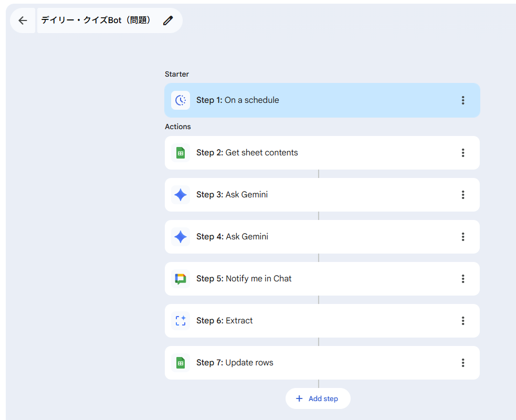Screen dimensions: 516x420
Task: Click the Gemini sparkle icon in Step 4
Action: (181, 237)
